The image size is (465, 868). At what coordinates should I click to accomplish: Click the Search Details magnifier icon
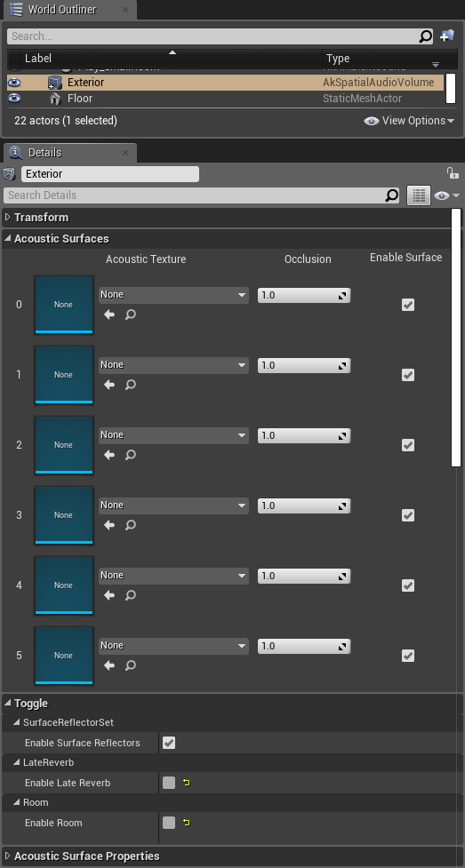click(392, 195)
